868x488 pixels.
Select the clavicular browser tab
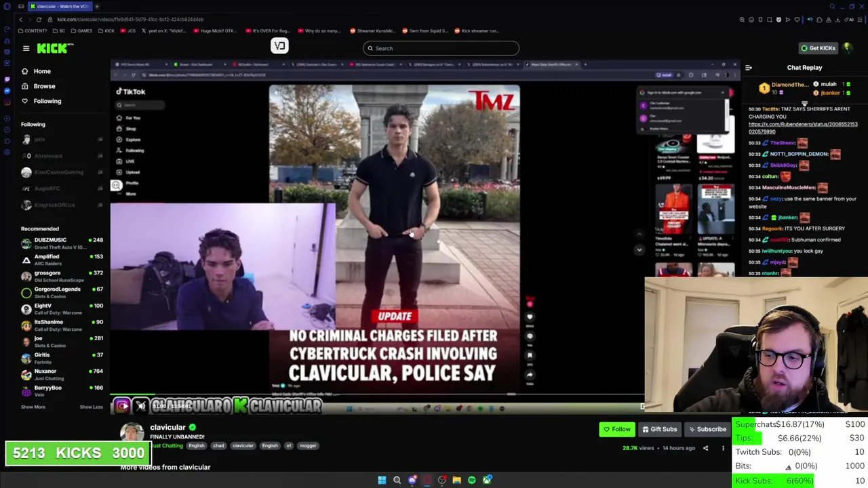tap(60, 6)
